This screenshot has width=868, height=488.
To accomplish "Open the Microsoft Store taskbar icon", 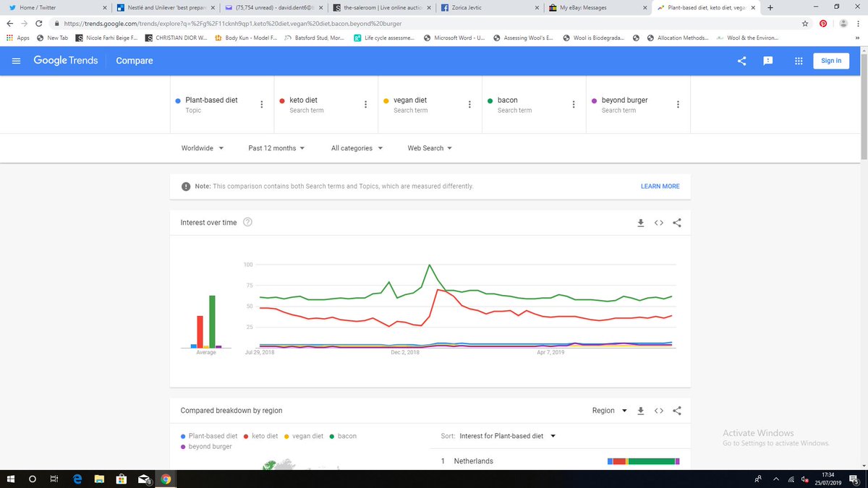I will 122,479.
